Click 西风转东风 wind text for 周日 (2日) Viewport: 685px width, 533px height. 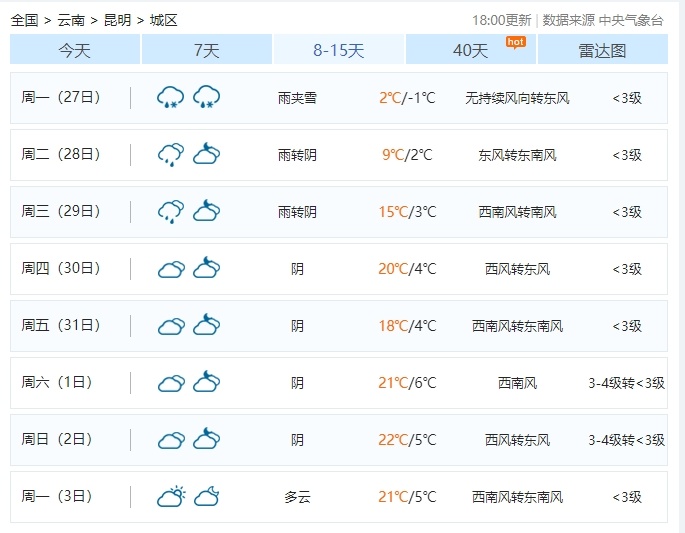click(x=517, y=440)
